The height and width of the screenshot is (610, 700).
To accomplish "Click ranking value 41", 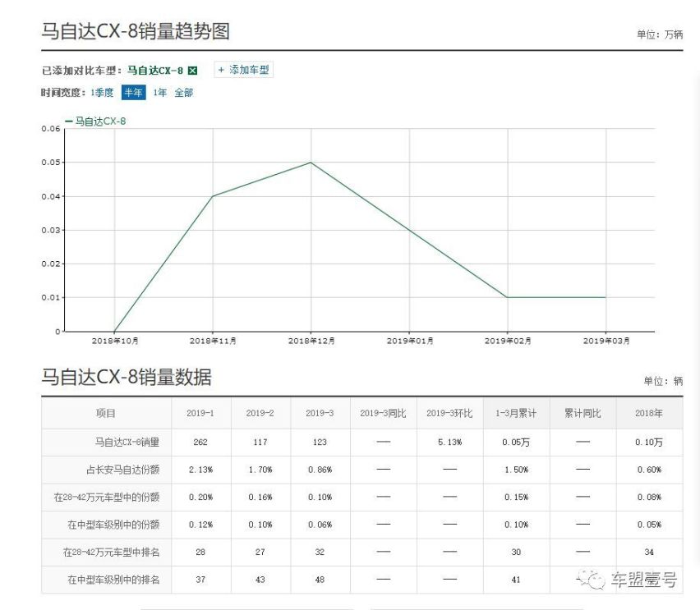I will (x=516, y=580).
